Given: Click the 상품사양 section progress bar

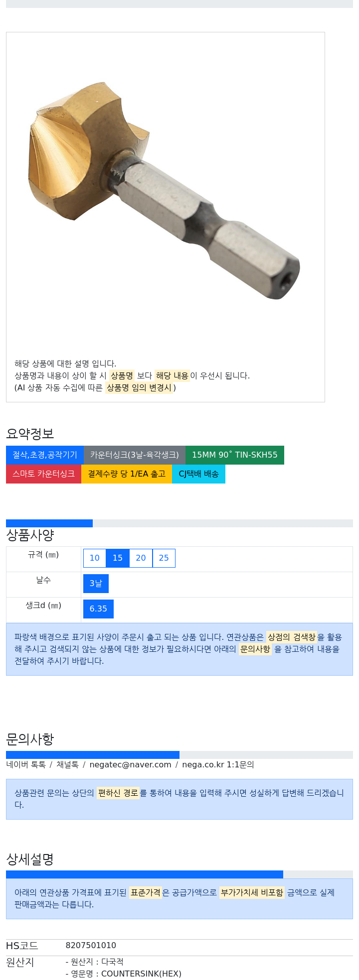Looking at the screenshot, I should coord(179,523).
